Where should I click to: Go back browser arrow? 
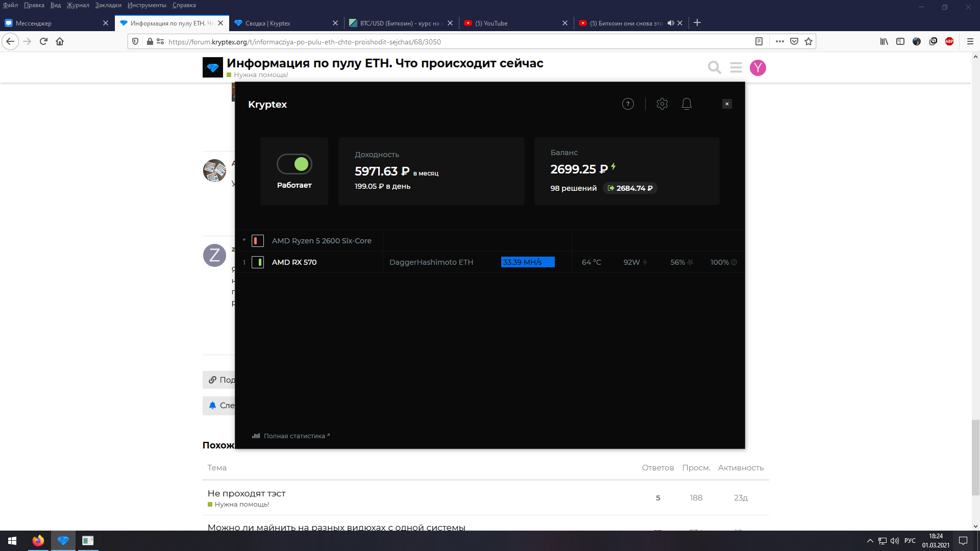point(10,42)
